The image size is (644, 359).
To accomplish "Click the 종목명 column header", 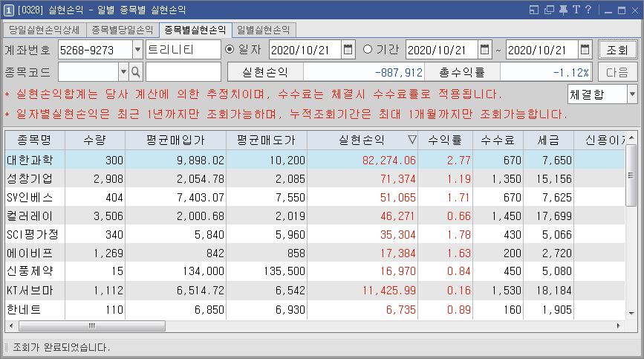I will (x=34, y=140).
